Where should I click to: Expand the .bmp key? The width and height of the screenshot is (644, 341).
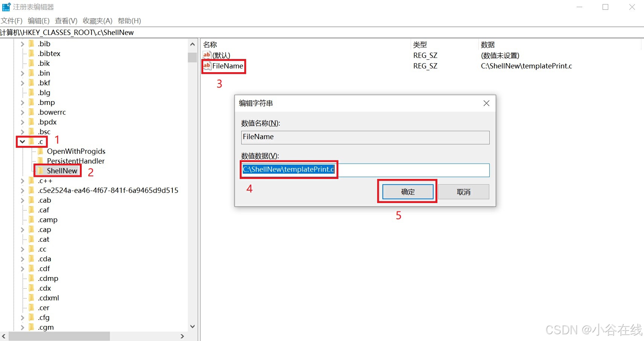pos(23,103)
